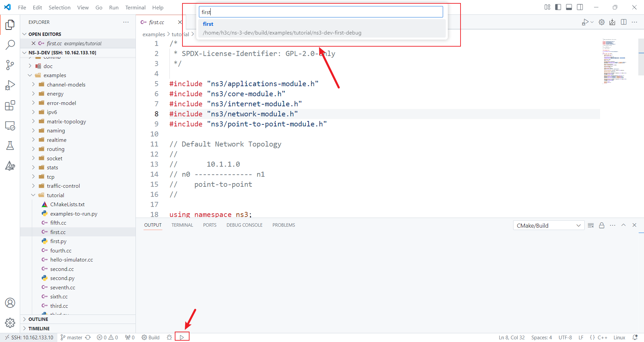
Task: Open the Remote Explorer view
Action: point(10,126)
